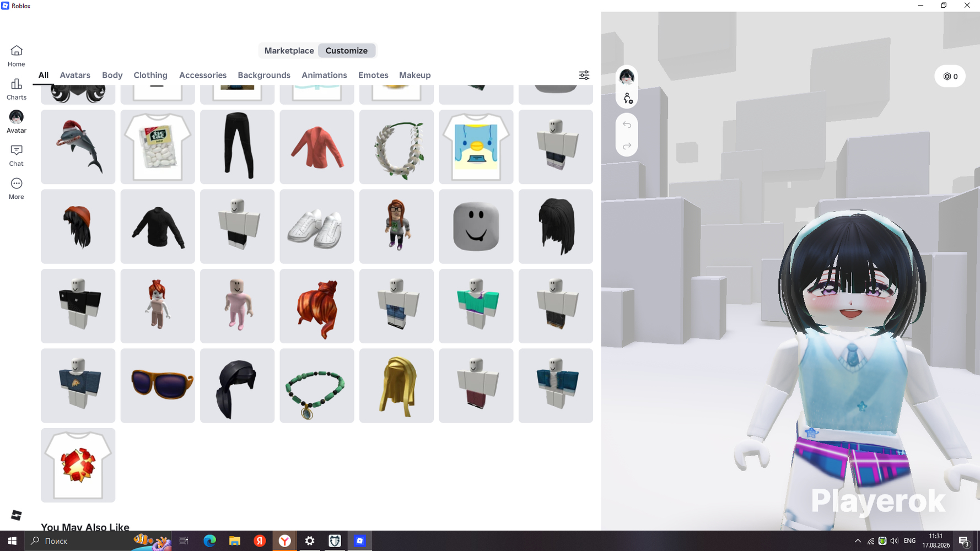
Task: Equip the Santa hat shark accessory
Action: tap(78, 147)
